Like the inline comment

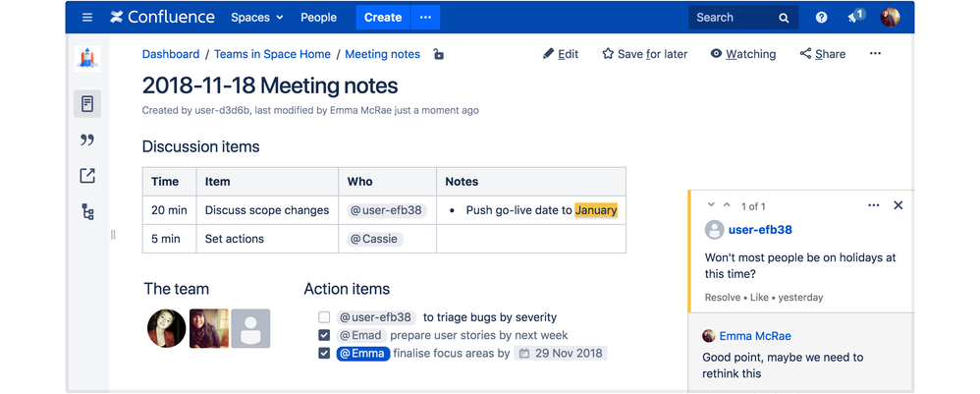(x=759, y=297)
